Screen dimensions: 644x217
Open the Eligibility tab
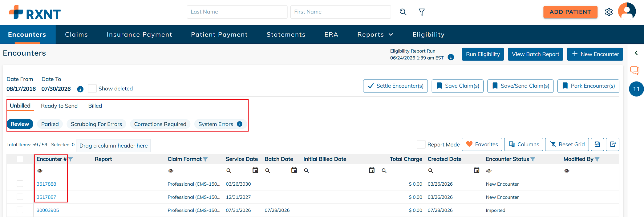(428, 34)
